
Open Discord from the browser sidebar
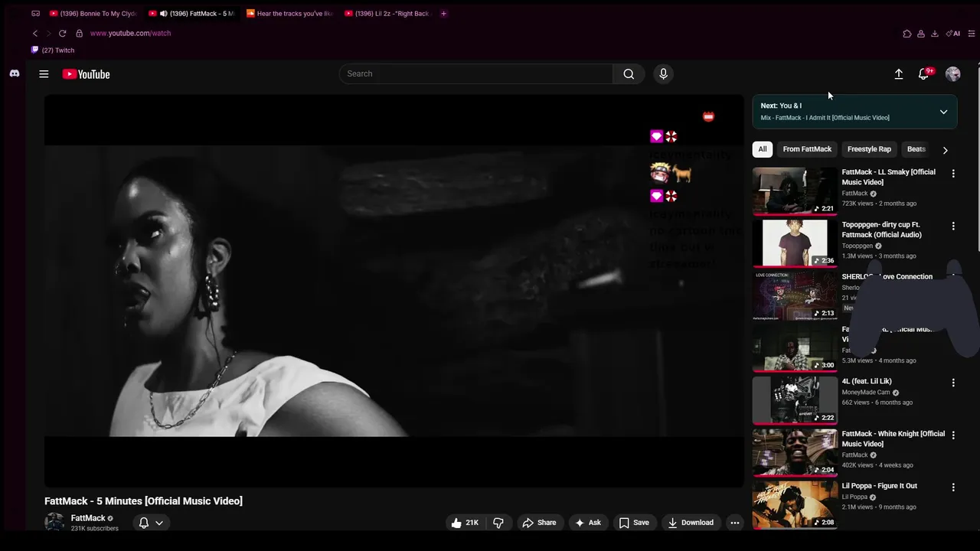pos(14,73)
